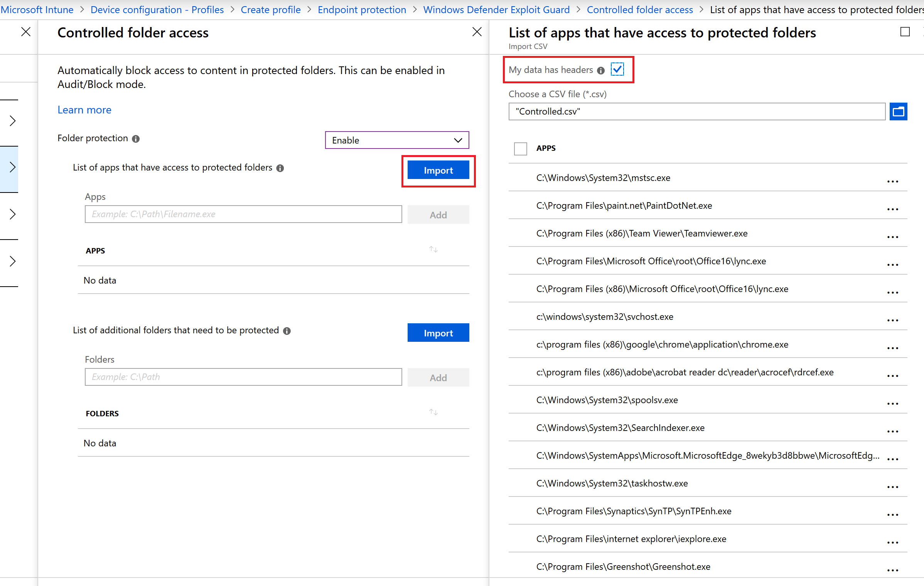Select the C:\Windows\System32\mstsc.exe entry
This screenshot has height=586, width=924.
pyautogui.click(x=603, y=178)
